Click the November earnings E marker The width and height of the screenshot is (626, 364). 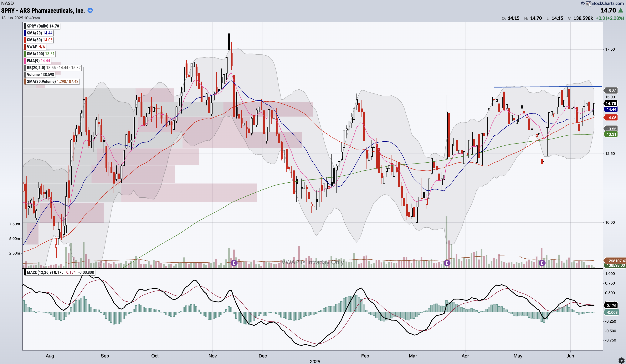pos(234,263)
